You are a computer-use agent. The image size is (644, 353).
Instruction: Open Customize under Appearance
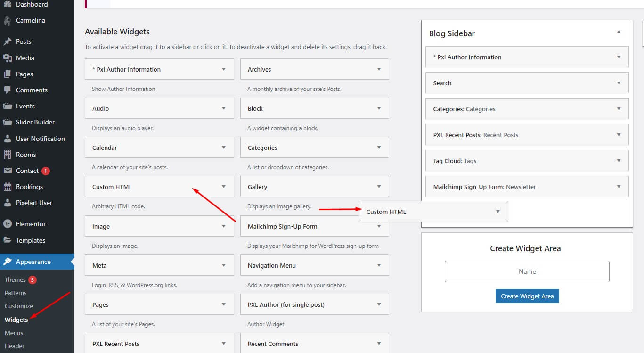19,306
